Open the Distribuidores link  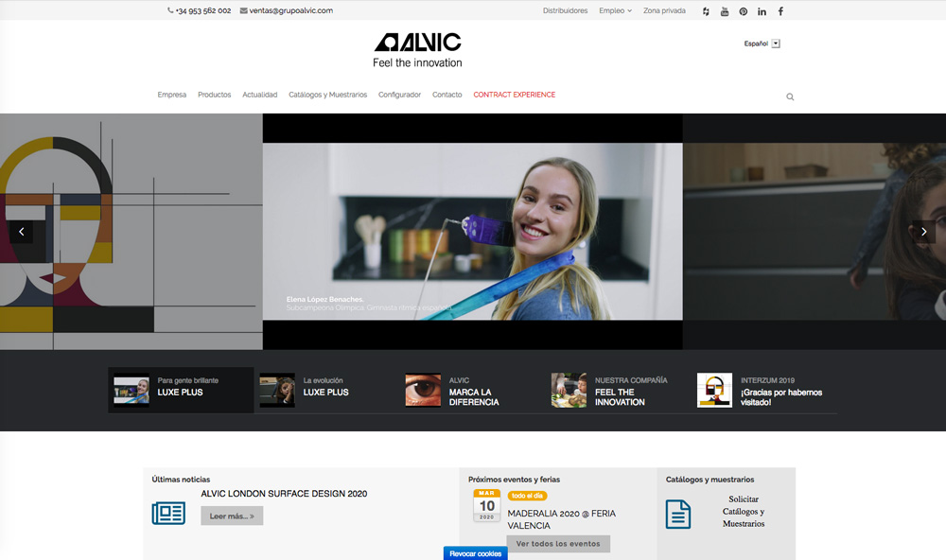566,10
